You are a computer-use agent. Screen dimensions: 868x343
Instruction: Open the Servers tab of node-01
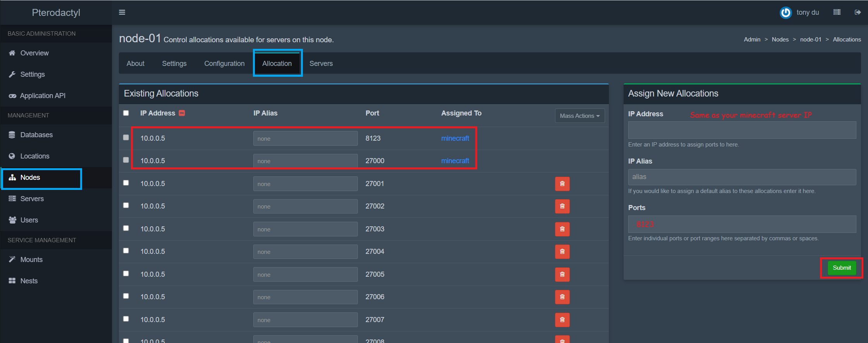pos(321,64)
